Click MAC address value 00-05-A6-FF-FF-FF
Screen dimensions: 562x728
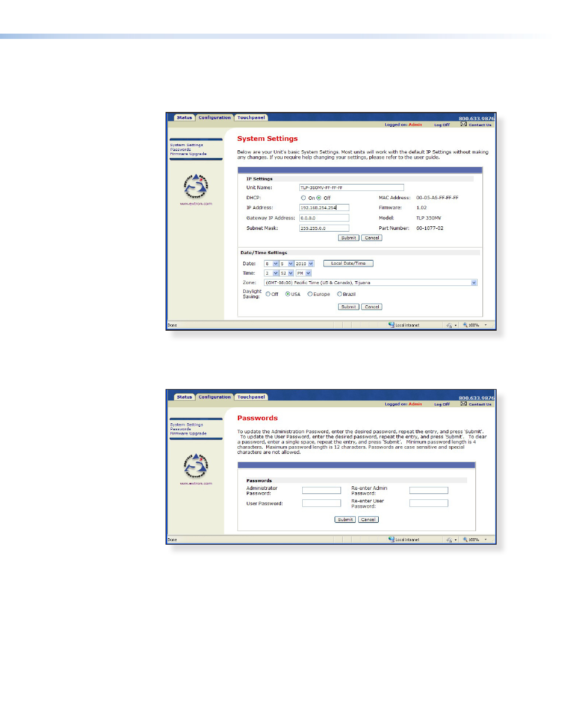(x=437, y=198)
